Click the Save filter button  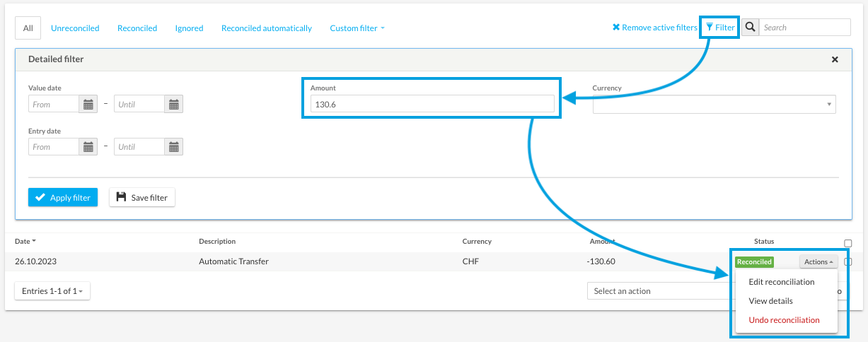click(142, 198)
